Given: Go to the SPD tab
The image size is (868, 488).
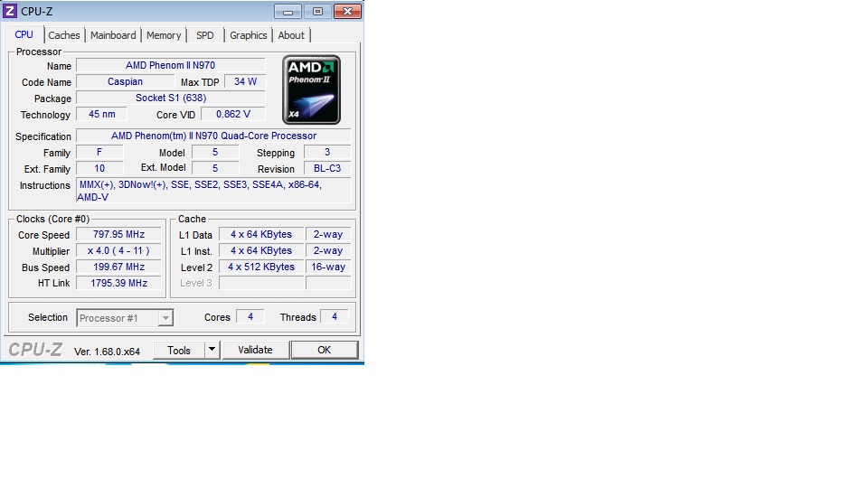Looking at the screenshot, I should pyautogui.click(x=205, y=35).
